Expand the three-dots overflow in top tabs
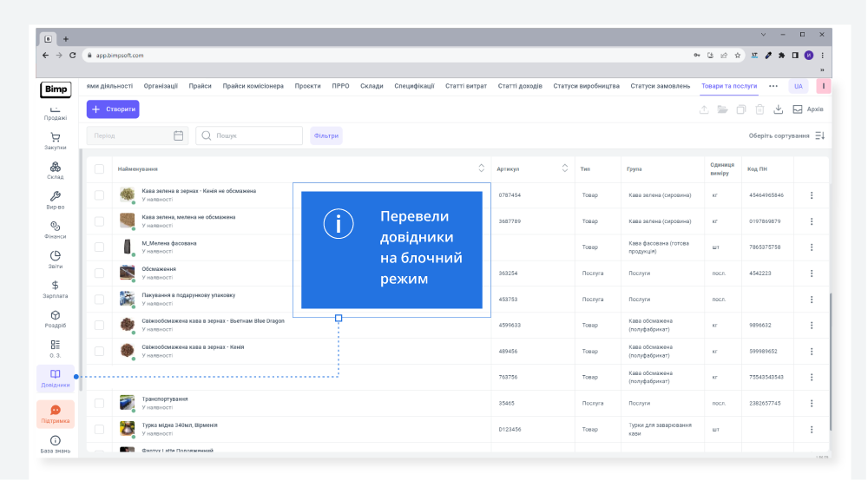Image resolution: width=868 pixels, height=481 pixels. coord(773,86)
